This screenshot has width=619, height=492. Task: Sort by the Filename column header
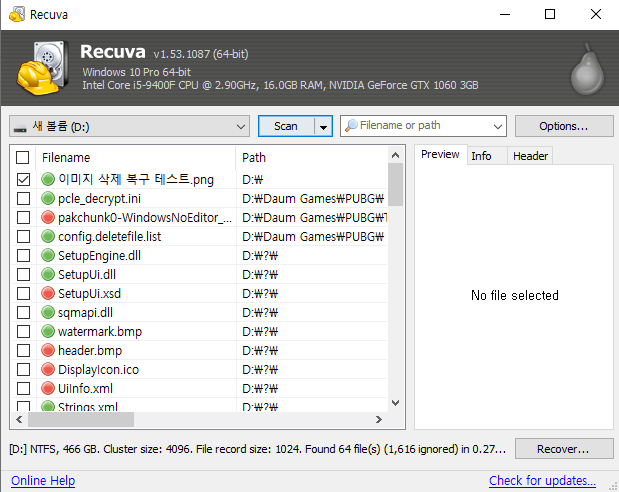(136, 158)
